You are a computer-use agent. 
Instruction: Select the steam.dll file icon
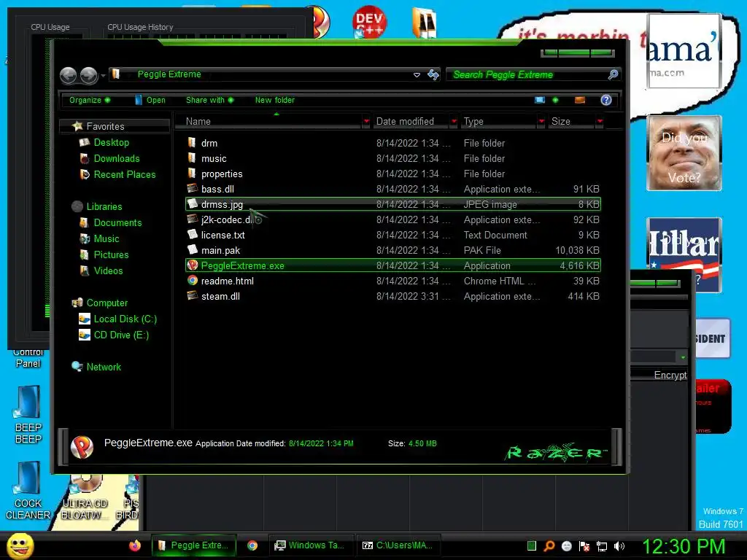(x=192, y=296)
